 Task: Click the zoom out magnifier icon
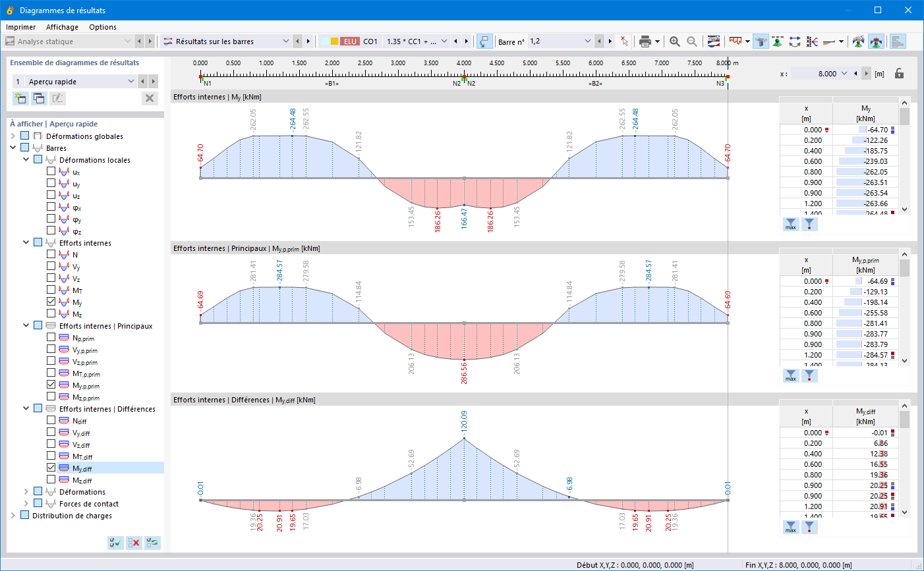point(692,41)
